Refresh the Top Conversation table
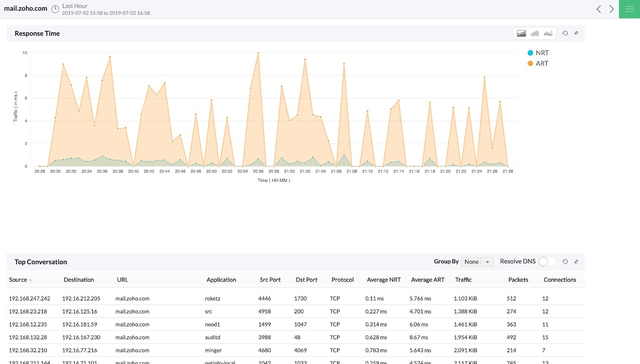640x364 pixels. (x=565, y=262)
